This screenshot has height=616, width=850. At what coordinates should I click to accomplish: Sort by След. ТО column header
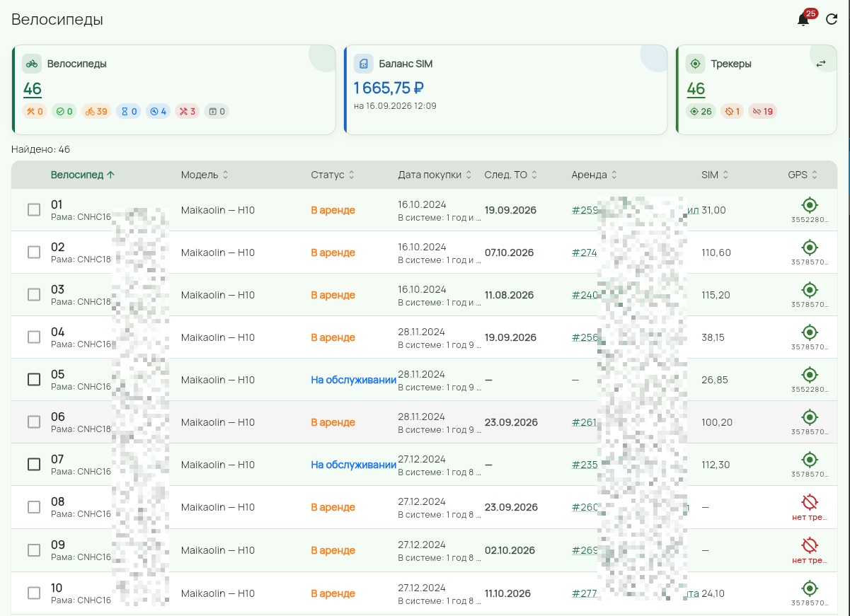[x=511, y=175]
